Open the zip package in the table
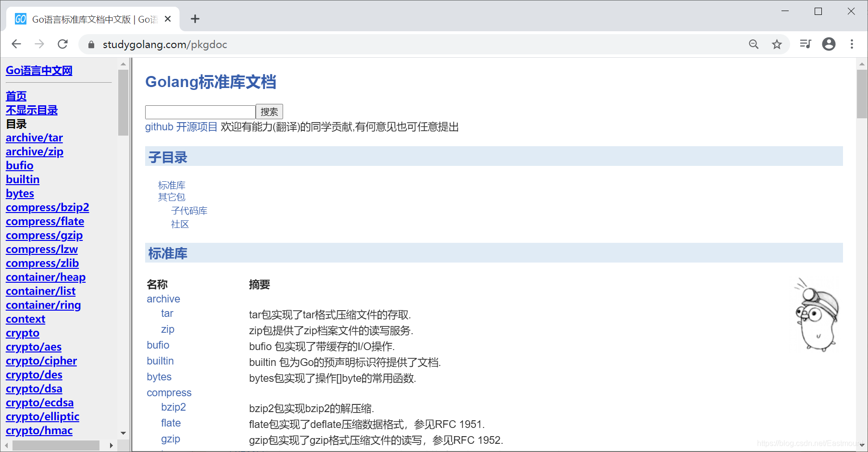This screenshot has width=868, height=452. coord(168,329)
